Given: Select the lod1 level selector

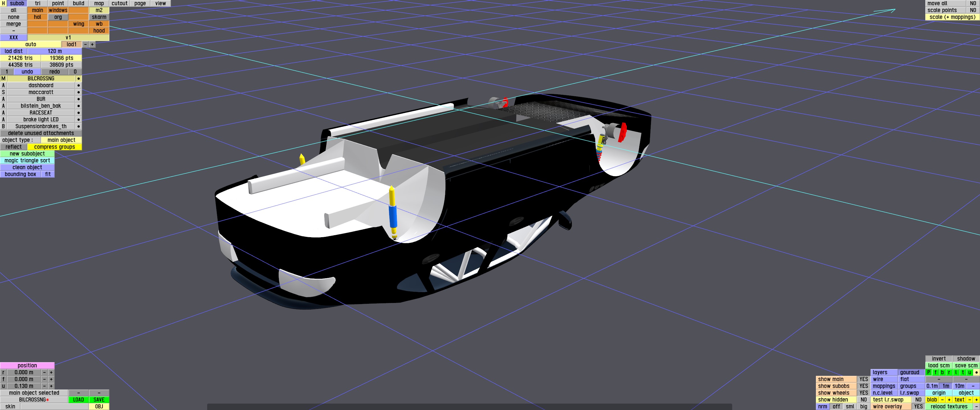Looking at the screenshot, I should pyautogui.click(x=72, y=44).
